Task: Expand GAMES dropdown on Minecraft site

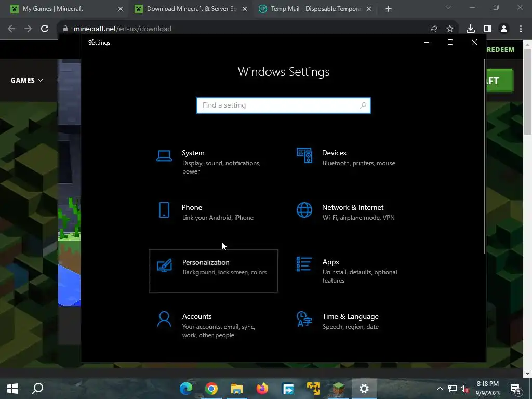Action: [27, 81]
